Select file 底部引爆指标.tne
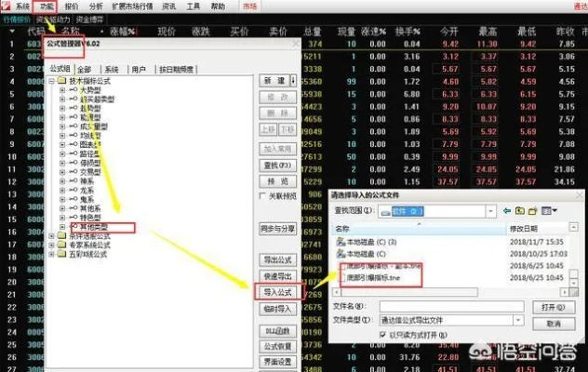The width and height of the screenshot is (588, 372). pos(373,278)
